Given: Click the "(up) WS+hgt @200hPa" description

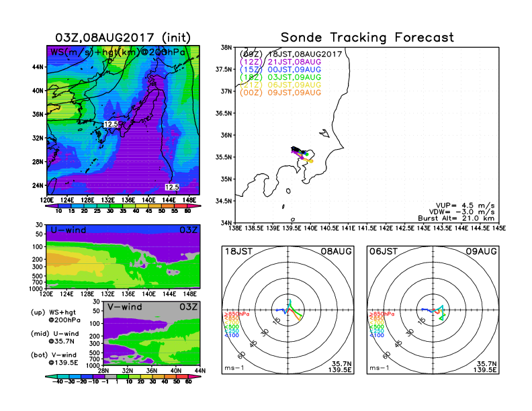Looking at the screenshot, I should (x=56, y=316).
